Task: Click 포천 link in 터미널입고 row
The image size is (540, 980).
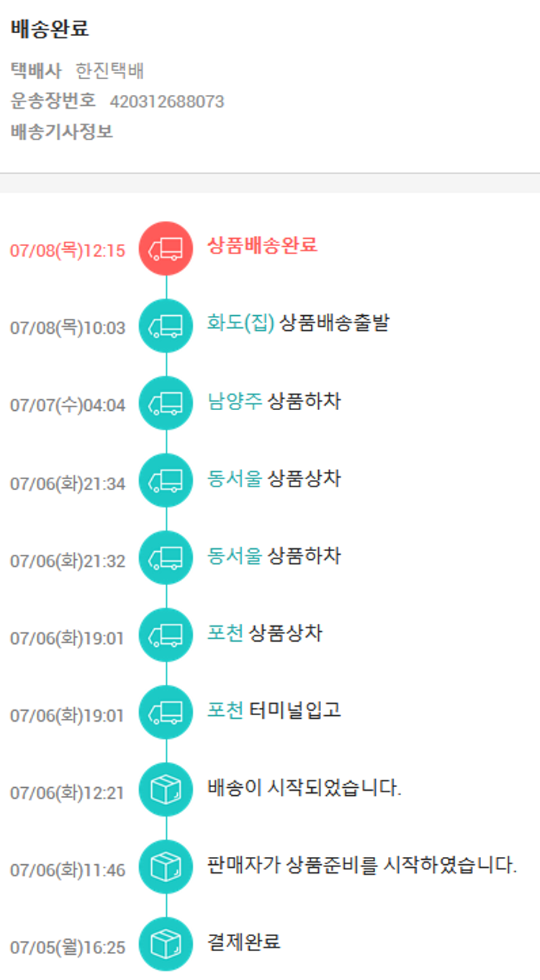Action: 225,710
